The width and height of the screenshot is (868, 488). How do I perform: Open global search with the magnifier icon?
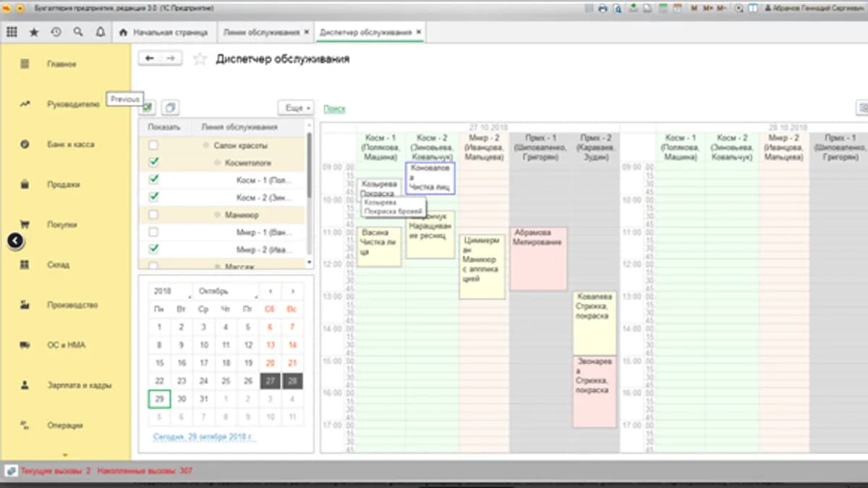pos(78,33)
